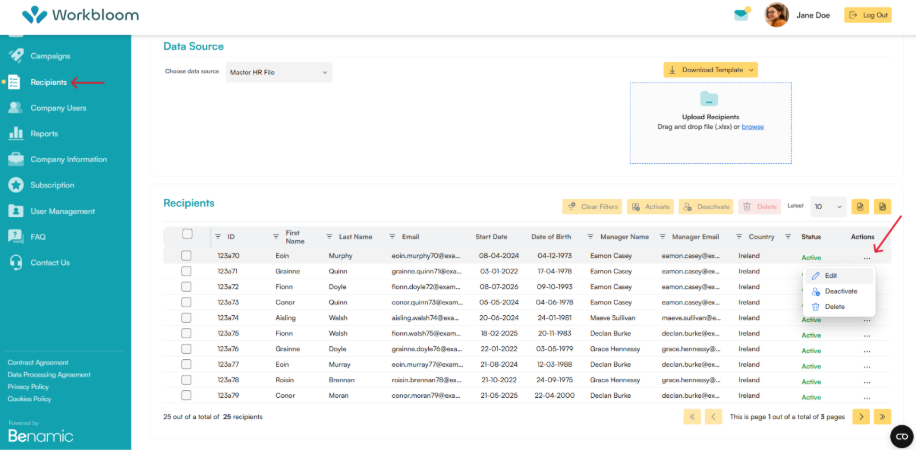Viewport: 916px width, 450px height.
Task: Open the Manager Name column filter
Action: coord(591,237)
